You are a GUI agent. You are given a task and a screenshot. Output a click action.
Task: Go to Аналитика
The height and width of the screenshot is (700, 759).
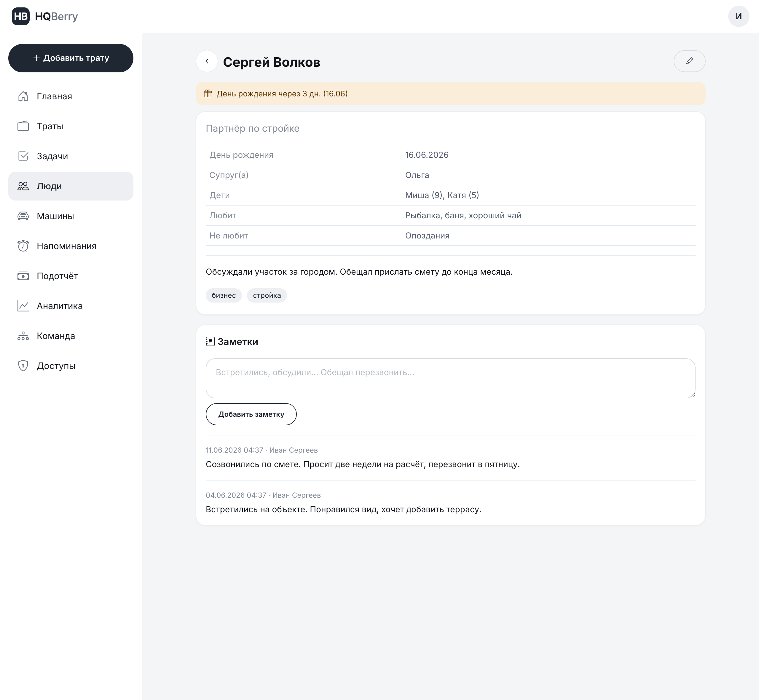click(71, 306)
